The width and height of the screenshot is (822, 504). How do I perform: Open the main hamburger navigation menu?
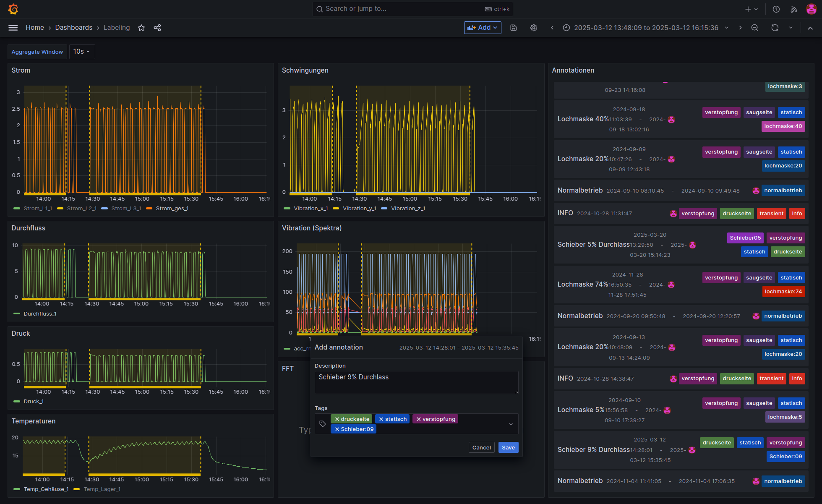tap(13, 28)
